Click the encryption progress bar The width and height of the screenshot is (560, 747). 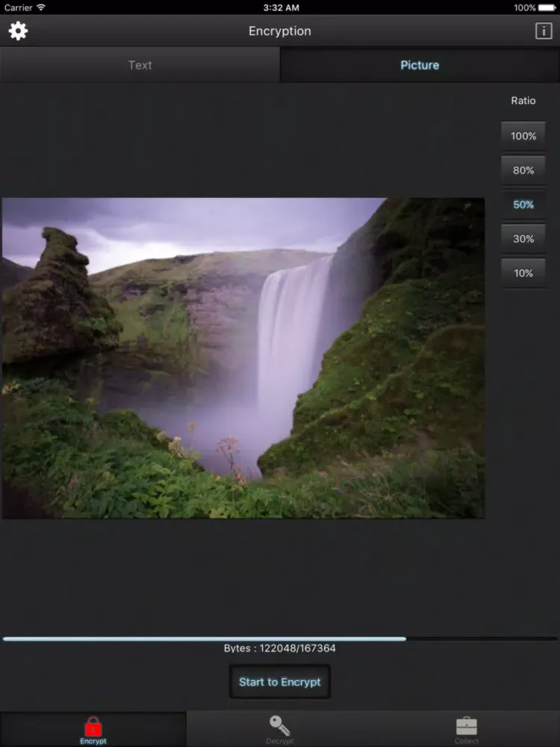point(280,639)
